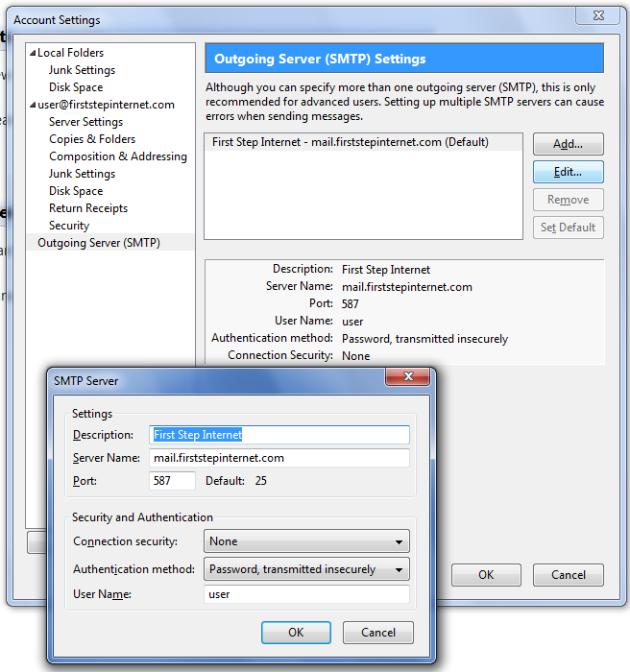
Task: Click the Edit... button
Action: (x=568, y=172)
